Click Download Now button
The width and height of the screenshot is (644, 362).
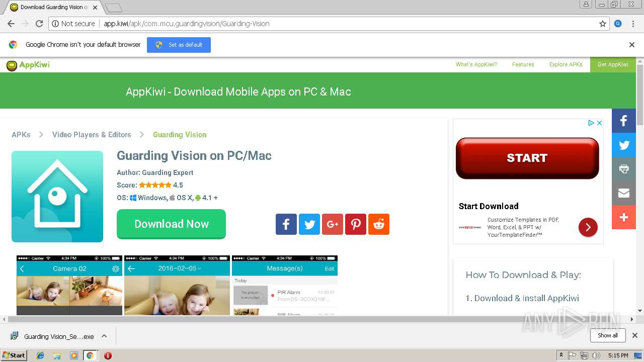tap(171, 224)
